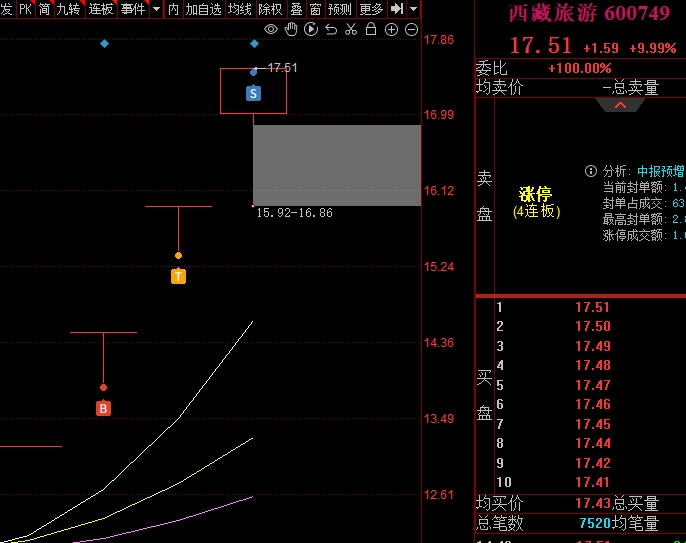Click bid level 10 price 17.41
This screenshot has width=686, height=543.
coord(592,482)
